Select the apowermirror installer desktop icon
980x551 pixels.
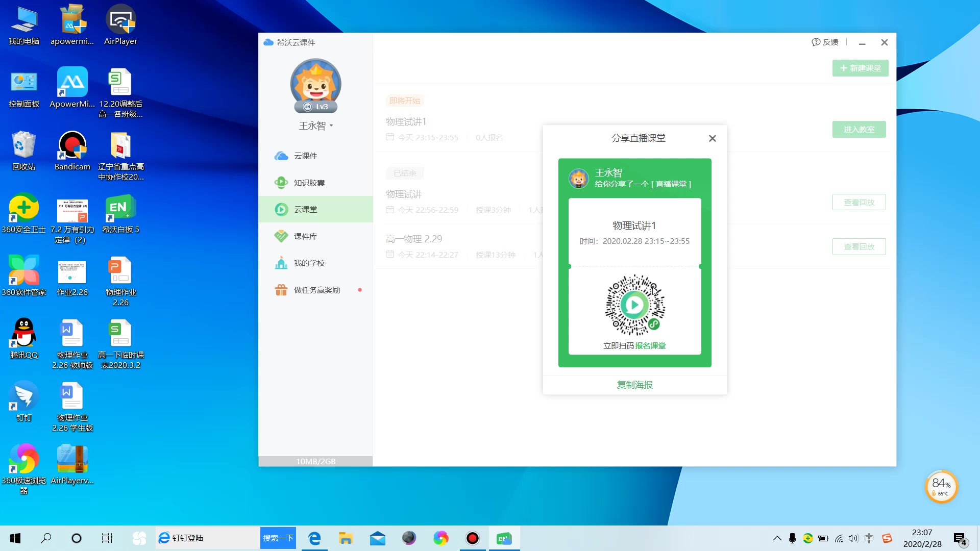point(72,26)
